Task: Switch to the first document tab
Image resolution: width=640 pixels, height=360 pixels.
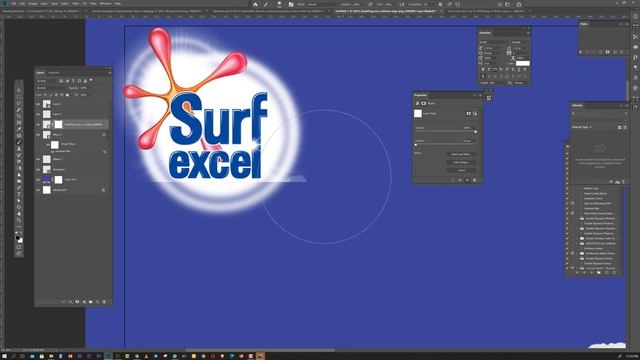Action: point(43,11)
